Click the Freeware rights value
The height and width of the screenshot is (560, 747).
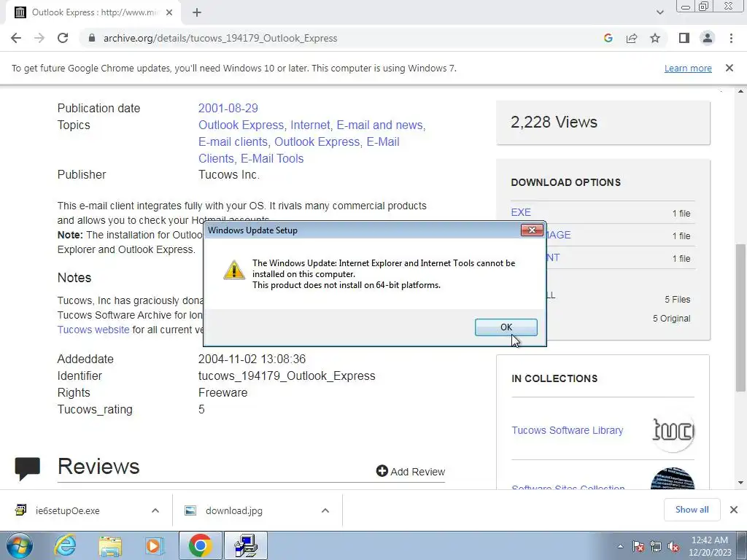222,393
